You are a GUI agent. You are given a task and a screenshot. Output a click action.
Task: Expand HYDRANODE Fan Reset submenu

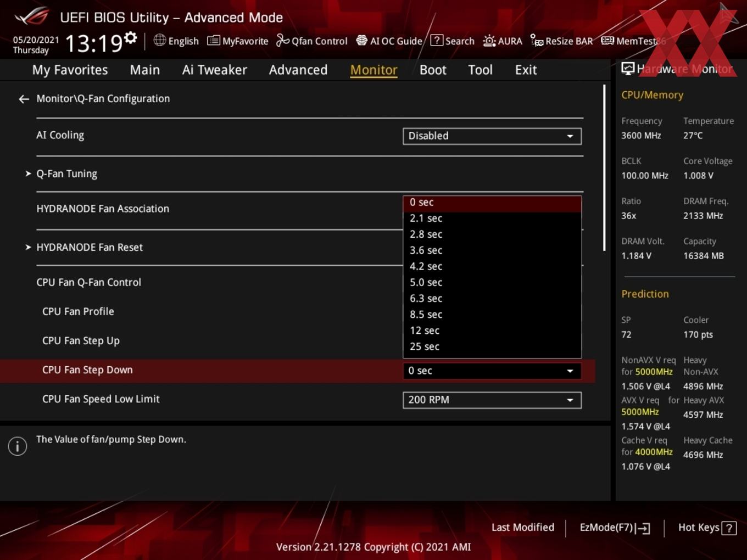(x=84, y=248)
